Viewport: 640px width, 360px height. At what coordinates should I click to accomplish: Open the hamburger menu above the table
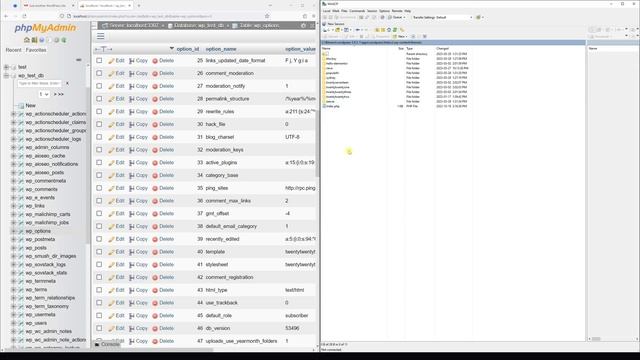[100, 36]
